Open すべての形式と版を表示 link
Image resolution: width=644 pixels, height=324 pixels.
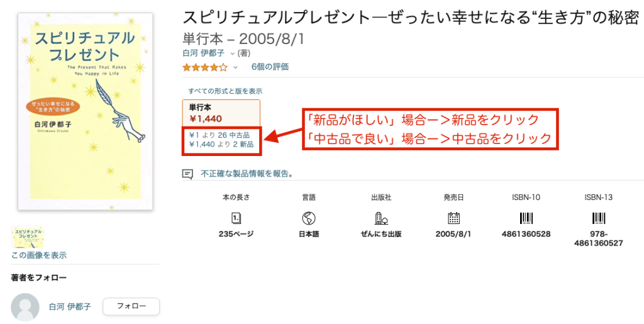tap(225, 91)
